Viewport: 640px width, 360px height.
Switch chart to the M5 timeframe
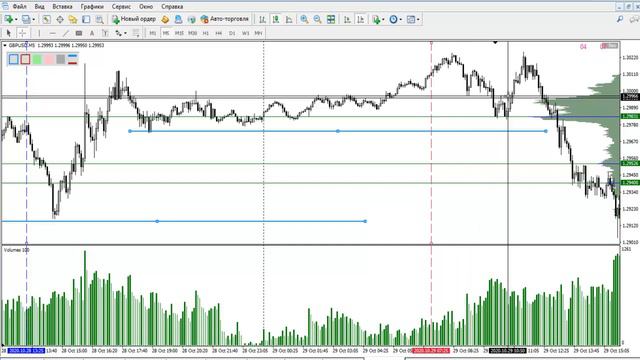(x=166, y=33)
